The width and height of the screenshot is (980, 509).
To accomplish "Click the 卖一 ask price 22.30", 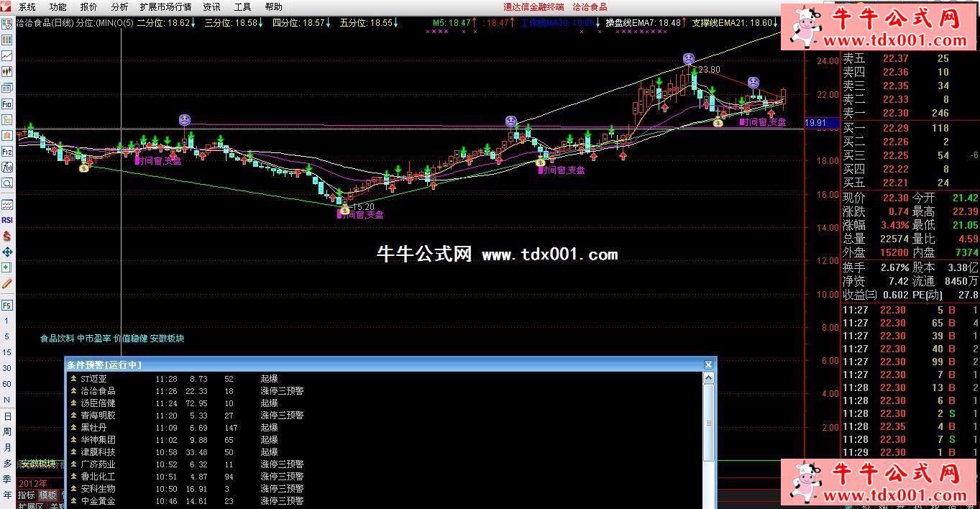I will coord(896,113).
